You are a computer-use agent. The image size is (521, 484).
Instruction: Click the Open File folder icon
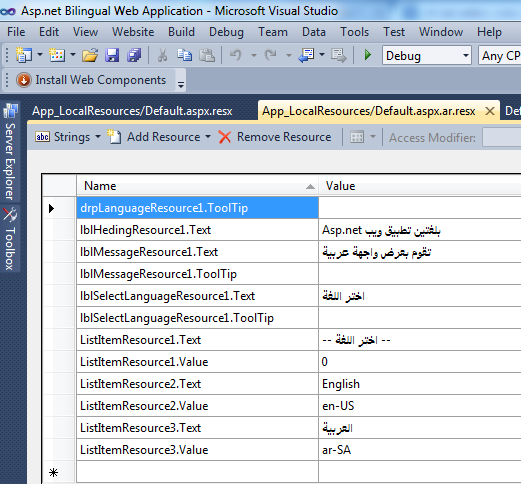(x=90, y=55)
